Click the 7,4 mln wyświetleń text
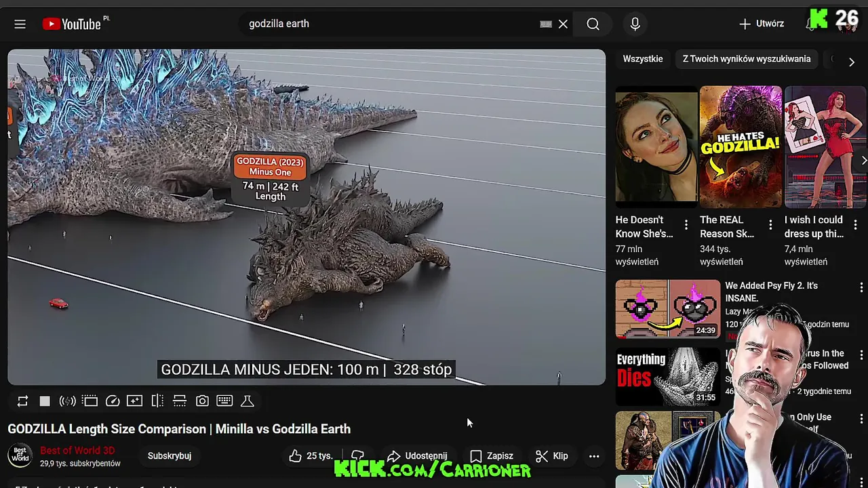 806,256
